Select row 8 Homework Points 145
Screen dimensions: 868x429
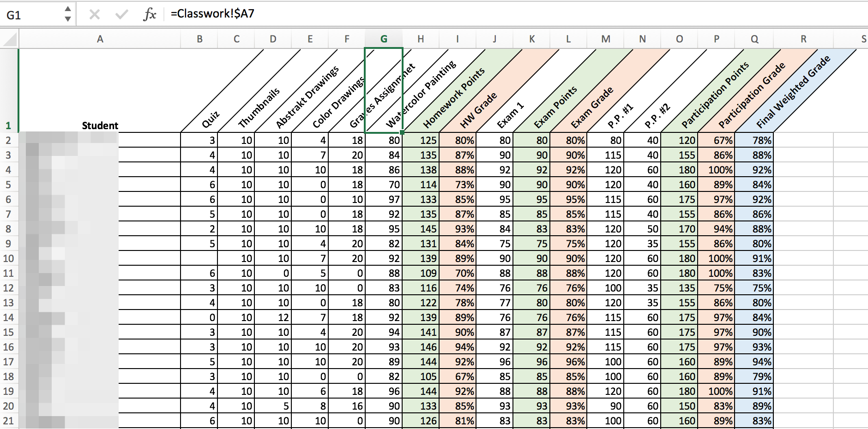pos(421,229)
